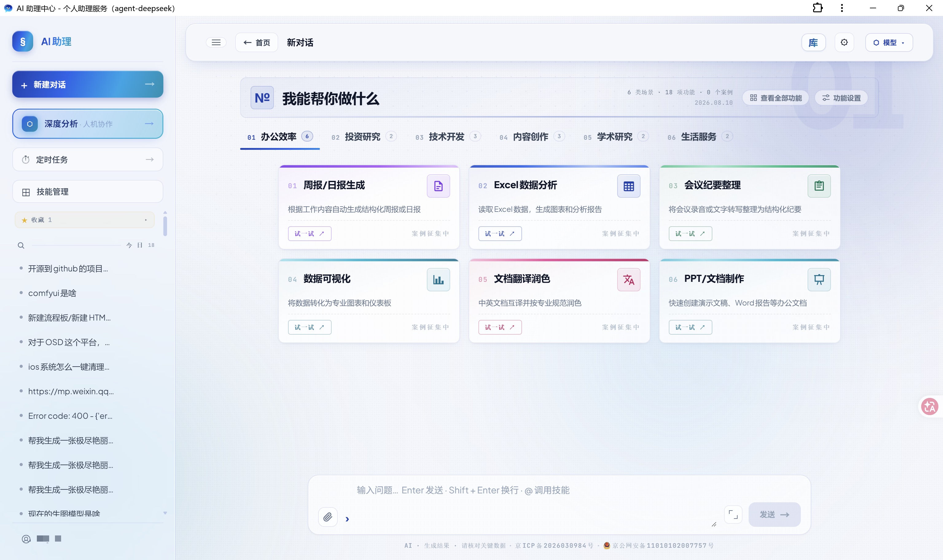Click 新建对话 button
This screenshot has width=943, height=560.
coord(88,84)
